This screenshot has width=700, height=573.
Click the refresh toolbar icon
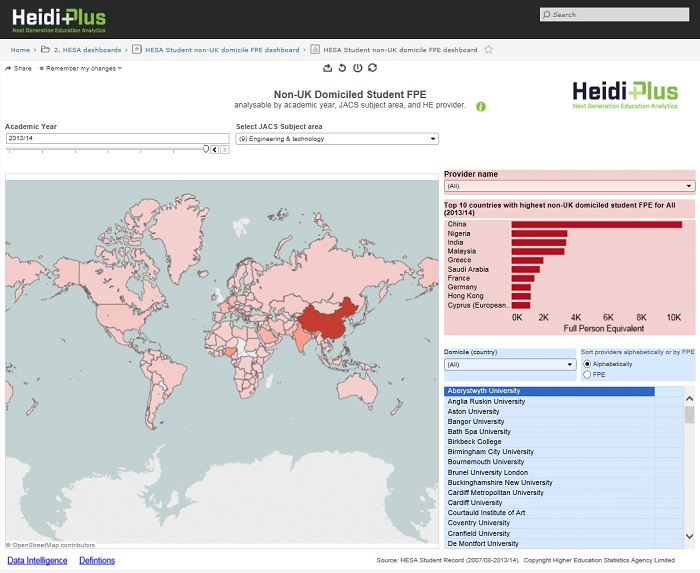(372, 67)
